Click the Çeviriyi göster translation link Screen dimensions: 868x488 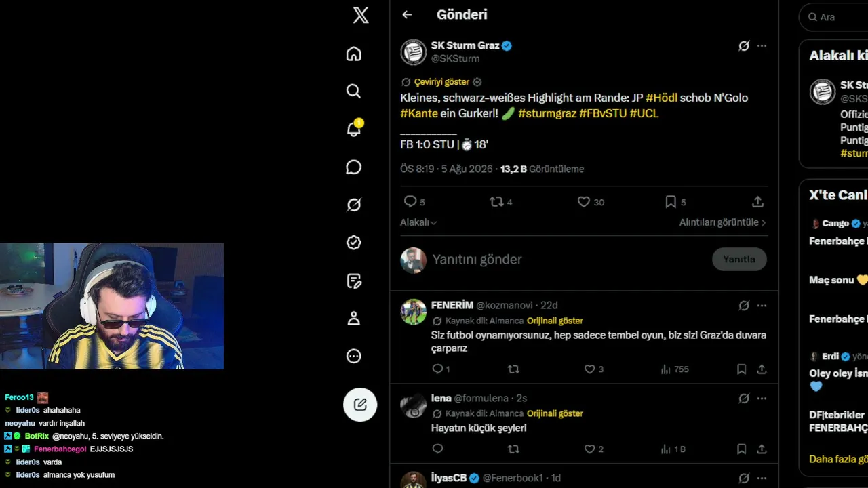441,82
